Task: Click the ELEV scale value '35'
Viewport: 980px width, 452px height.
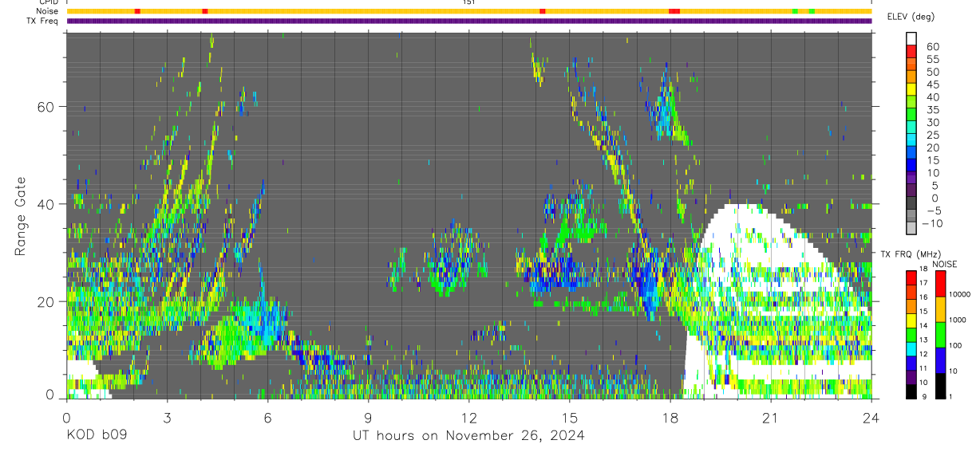Action: point(932,110)
